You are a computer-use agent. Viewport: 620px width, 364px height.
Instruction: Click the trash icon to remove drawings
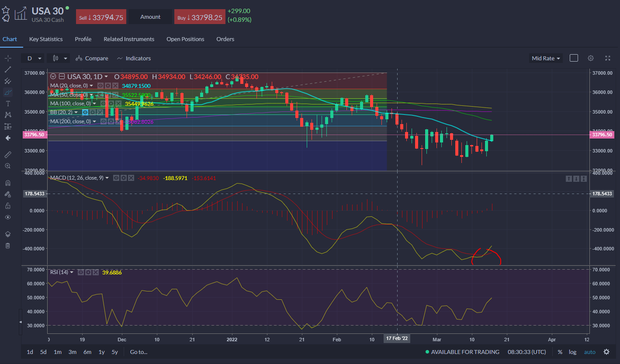point(7,246)
